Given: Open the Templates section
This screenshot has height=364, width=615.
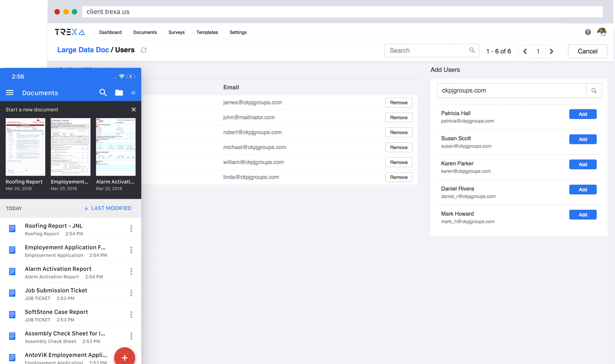Looking at the screenshot, I should pyautogui.click(x=207, y=32).
